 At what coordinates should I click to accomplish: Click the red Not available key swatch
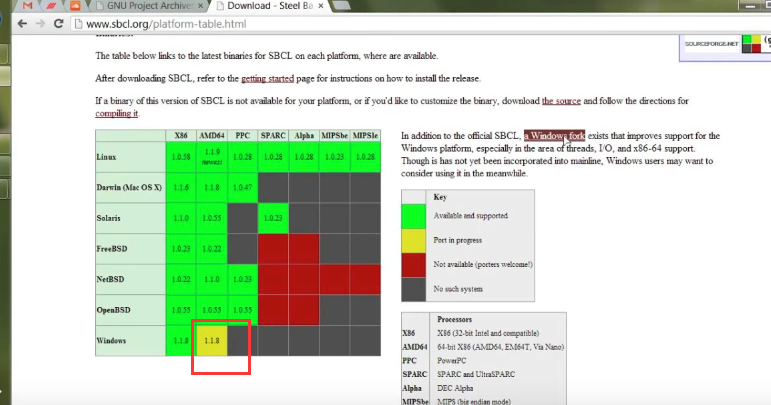tap(414, 264)
